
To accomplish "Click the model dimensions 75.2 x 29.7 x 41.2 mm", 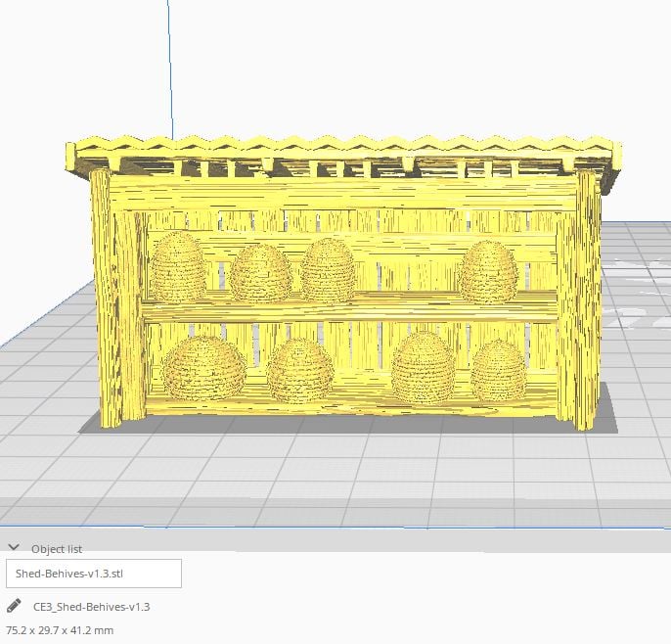I will tap(61, 630).
